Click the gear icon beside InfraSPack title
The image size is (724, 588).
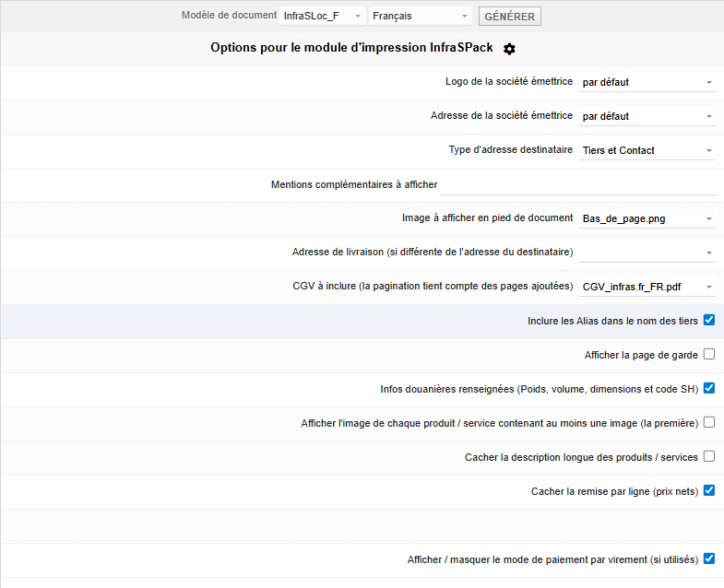pyautogui.click(x=510, y=49)
